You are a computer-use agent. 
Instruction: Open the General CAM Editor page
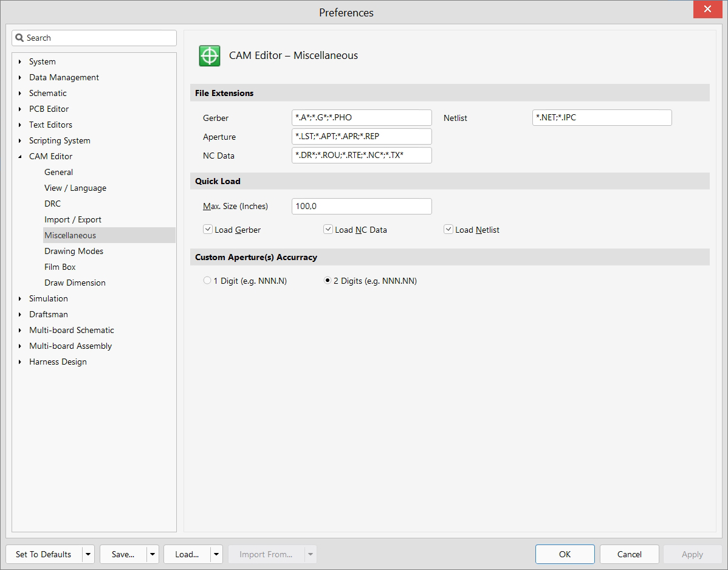tap(58, 172)
